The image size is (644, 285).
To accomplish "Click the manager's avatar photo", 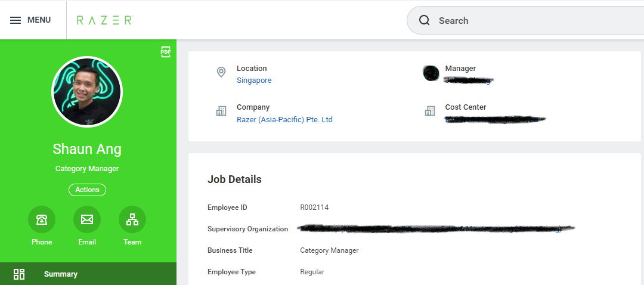I will click(x=431, y=73).
